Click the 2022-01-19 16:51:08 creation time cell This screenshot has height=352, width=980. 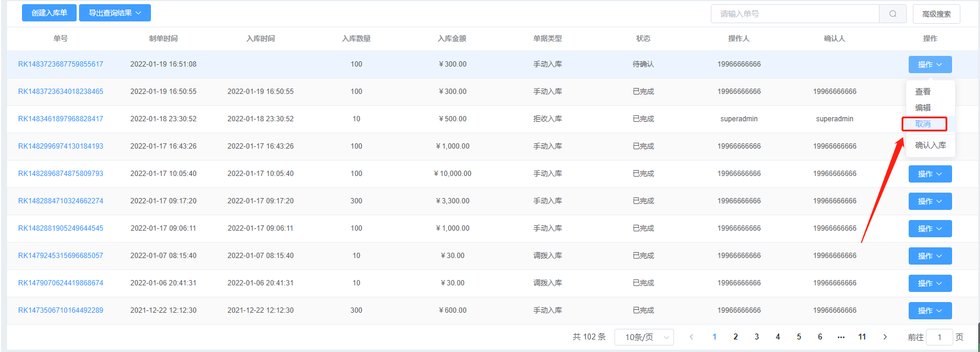click(163, 64)
